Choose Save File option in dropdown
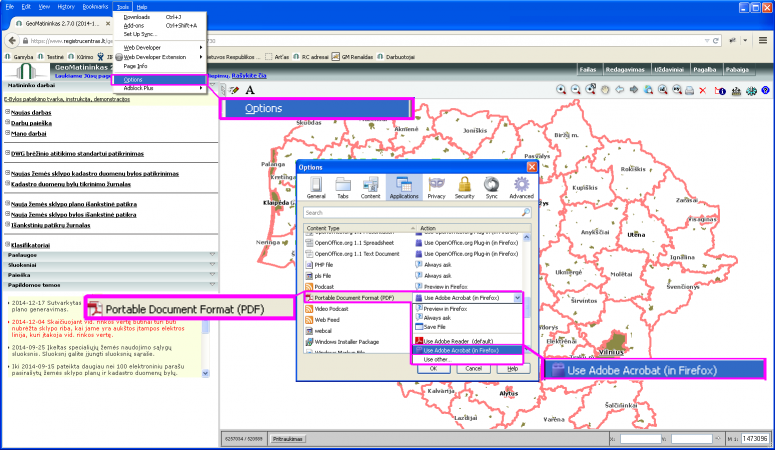This screenshot has width=775, height=450. pos(467,327)
